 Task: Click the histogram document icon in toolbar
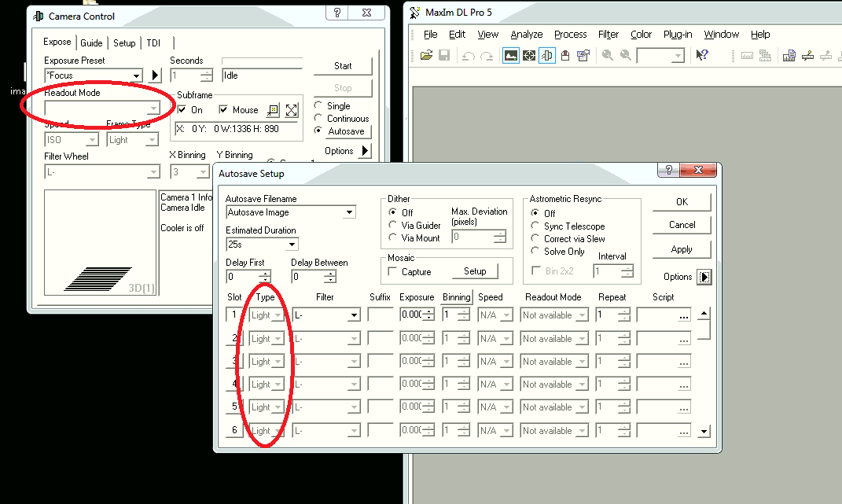click(789, 56)
